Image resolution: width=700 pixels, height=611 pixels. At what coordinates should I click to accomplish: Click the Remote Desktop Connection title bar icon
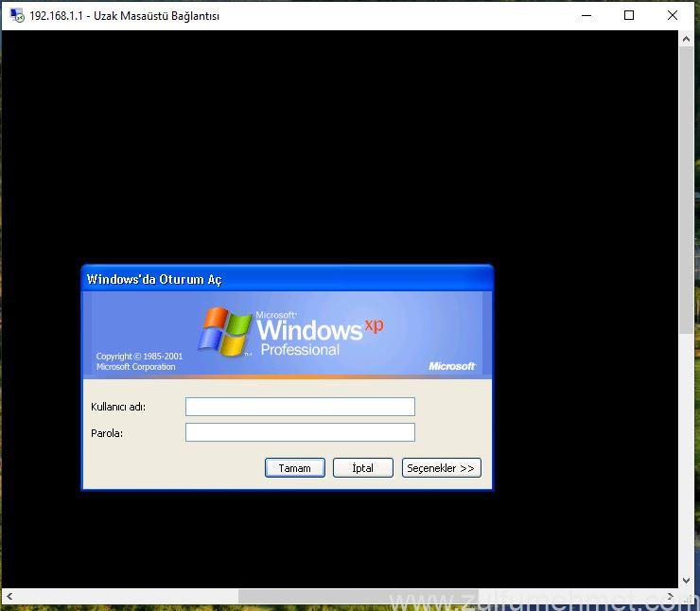pos(17,16)
